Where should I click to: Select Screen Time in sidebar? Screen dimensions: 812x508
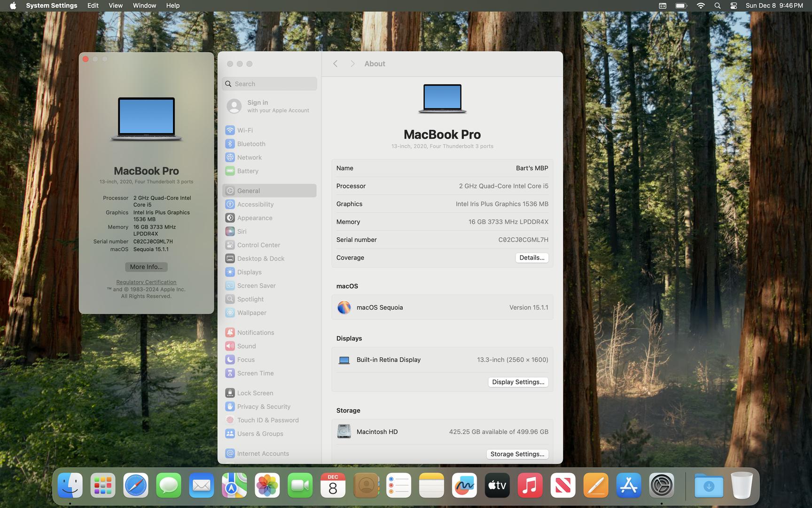tap(269, 373)
